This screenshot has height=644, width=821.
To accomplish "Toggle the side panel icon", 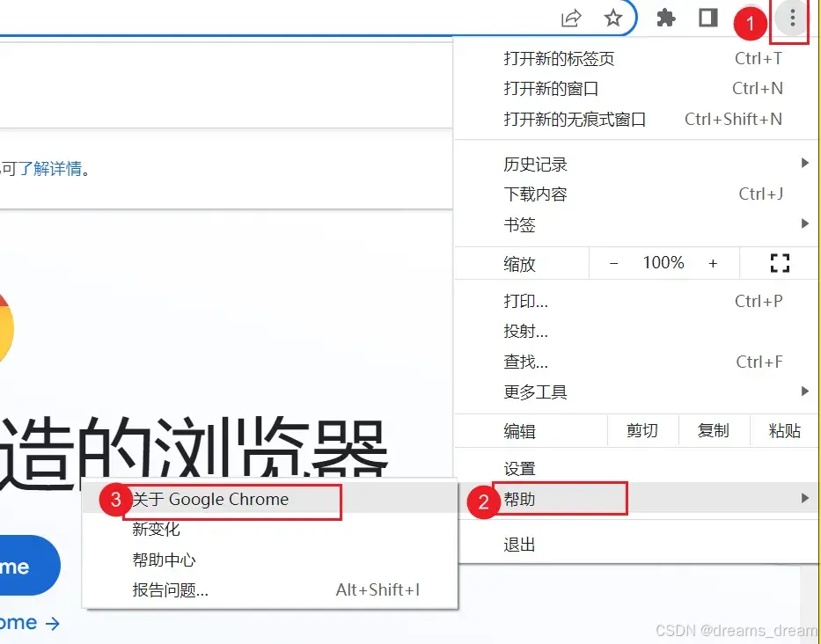I will coord(707,18).
